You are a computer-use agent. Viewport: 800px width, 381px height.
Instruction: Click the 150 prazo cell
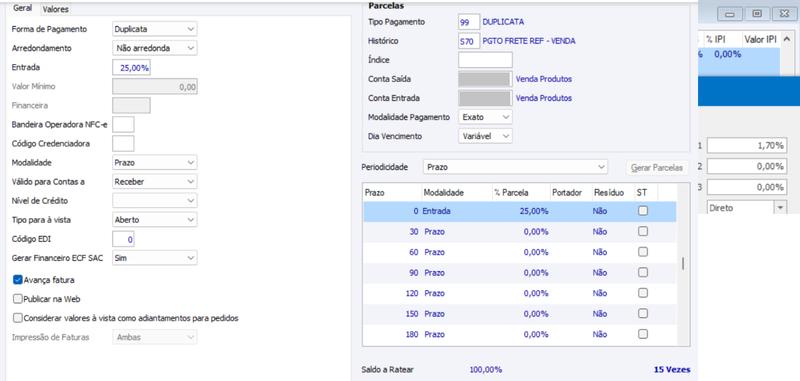pyautogui.click(x=392, y=314)
